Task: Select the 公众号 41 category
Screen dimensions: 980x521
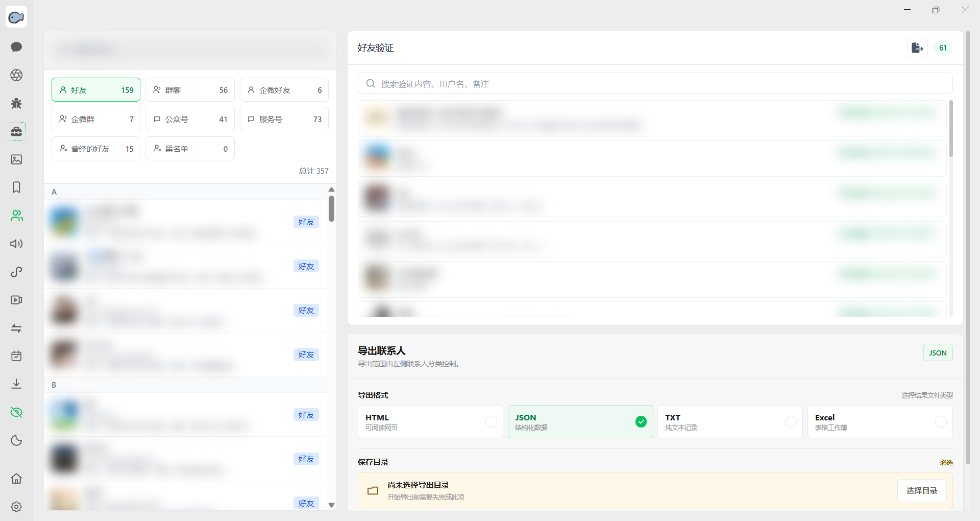Action: click(190, 119)
